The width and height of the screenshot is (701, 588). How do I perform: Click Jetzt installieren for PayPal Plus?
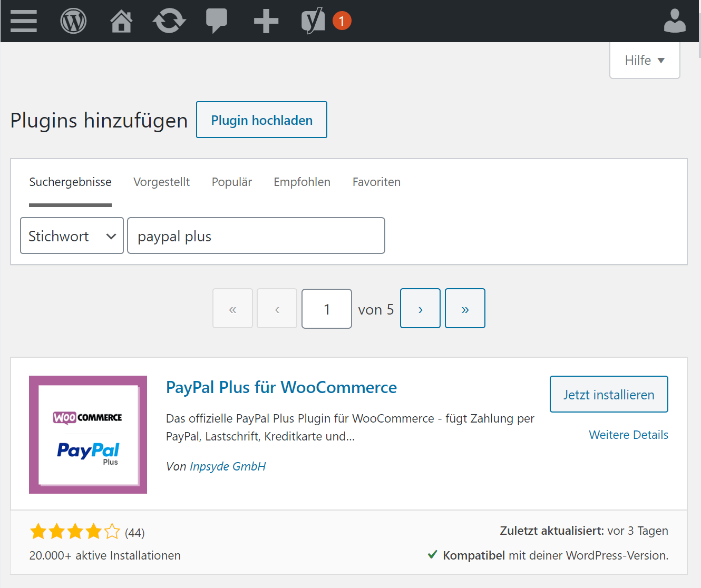[x=608, y=394]
